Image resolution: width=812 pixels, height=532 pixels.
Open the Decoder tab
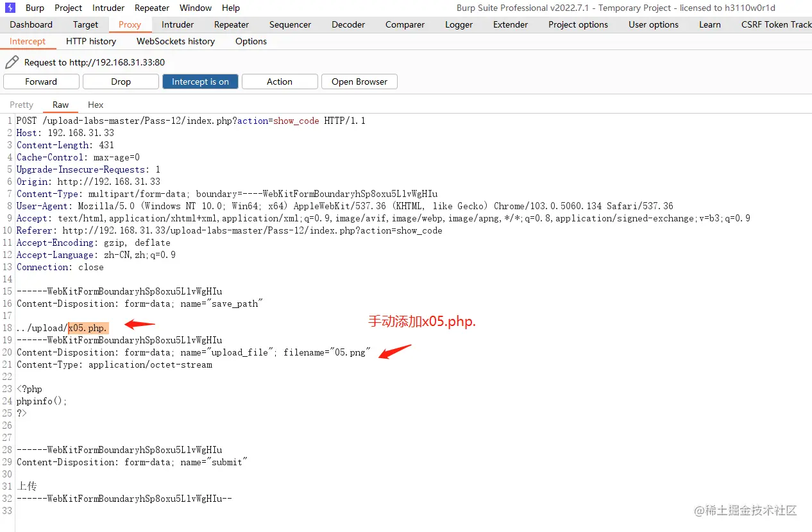click(348, 24)
